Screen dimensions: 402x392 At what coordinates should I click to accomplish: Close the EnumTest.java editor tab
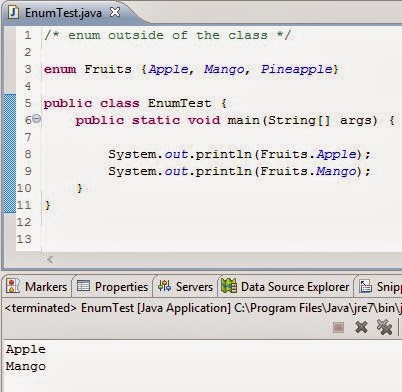point(115,12)
